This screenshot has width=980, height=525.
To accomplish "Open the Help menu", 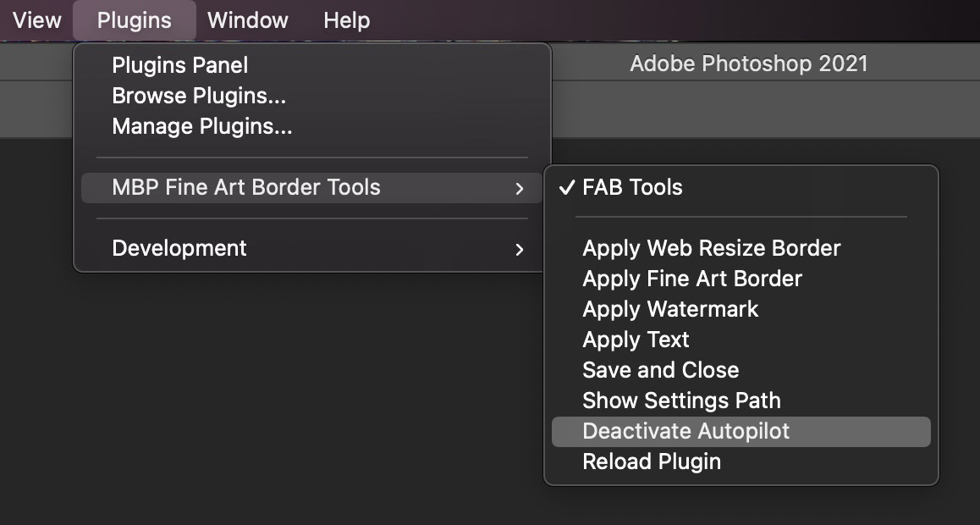I will point(346,20).
